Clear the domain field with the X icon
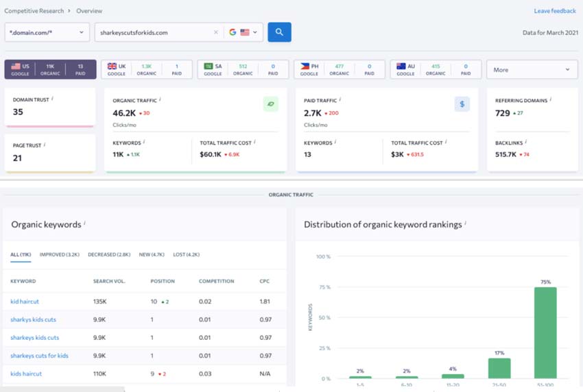This screenshot has height=392, width=583. pos(216,32)
